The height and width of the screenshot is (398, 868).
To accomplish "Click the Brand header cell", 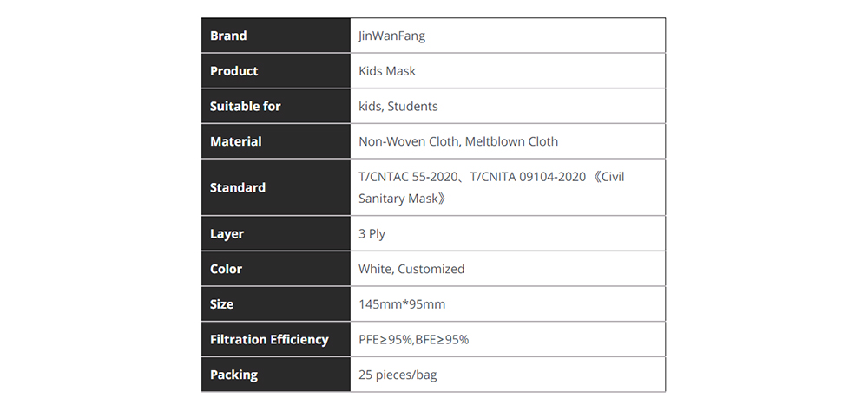I will point(276,36).
